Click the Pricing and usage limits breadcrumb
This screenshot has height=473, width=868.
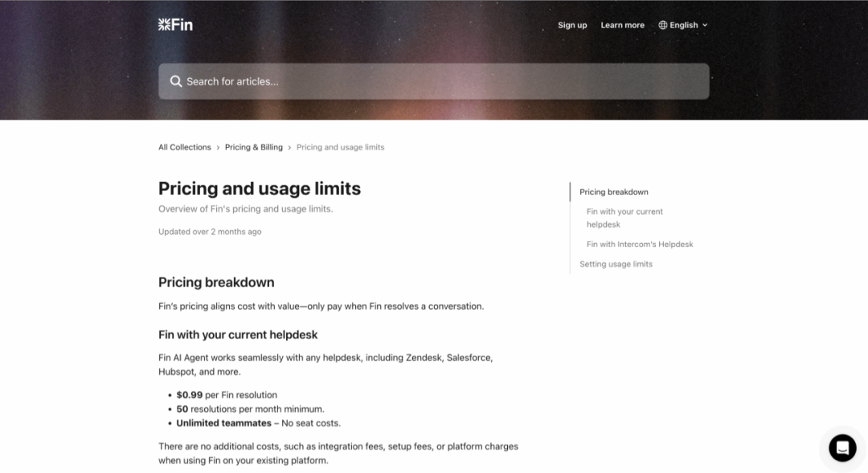[x=340, y=147]
